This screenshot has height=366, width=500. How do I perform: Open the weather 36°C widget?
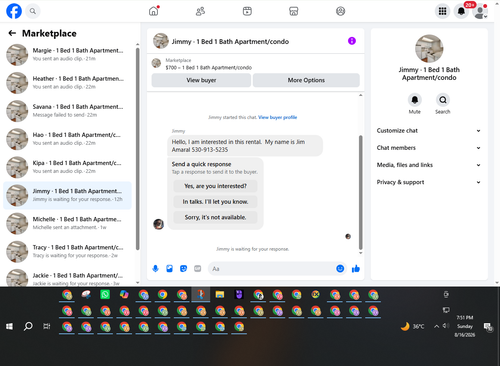point(412,326)
